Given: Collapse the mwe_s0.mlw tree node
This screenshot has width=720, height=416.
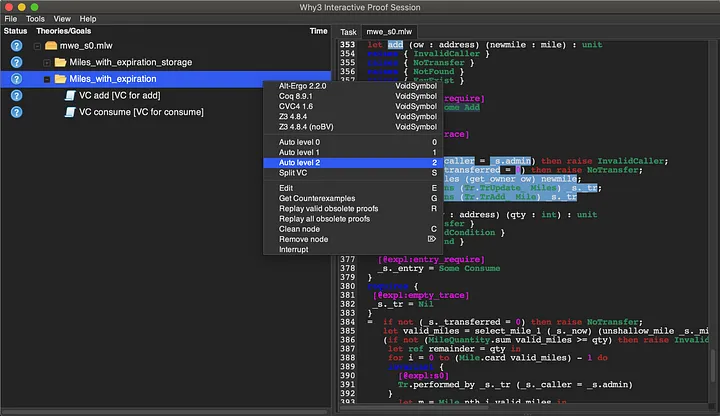Looking at the screenshot, I should pos(36,46).
